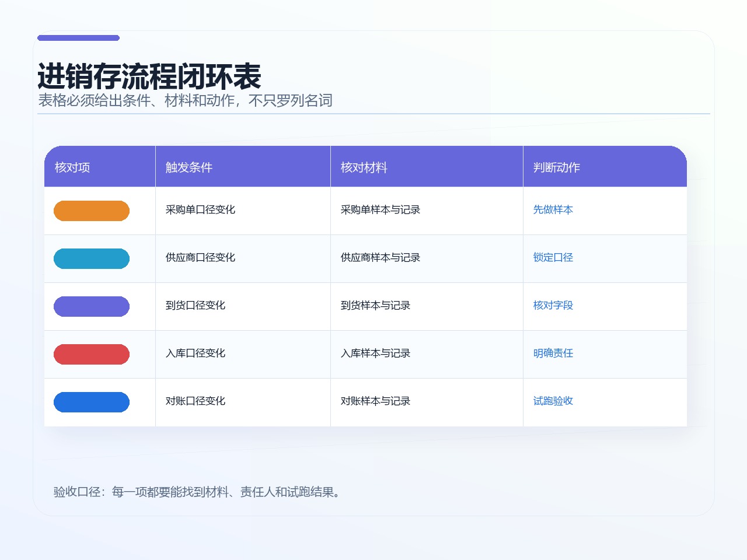Image resolution: width=747 pixels, height=560 pixels.
Task: Click the purple pill in 到货口径变化 row
Action: coord(92,306)
